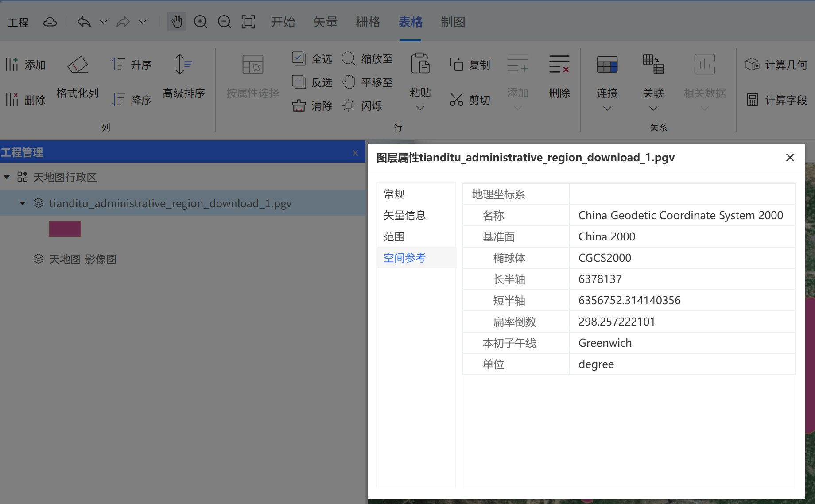This screenshot has height=504, width=815.
Task: Click 闪烁 flash feature
Action: pyautogui.click(x=362, y=106)
